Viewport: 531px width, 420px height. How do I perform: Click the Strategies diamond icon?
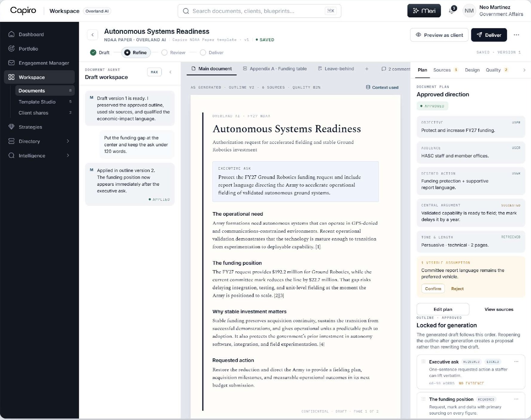tap(11, 127)
